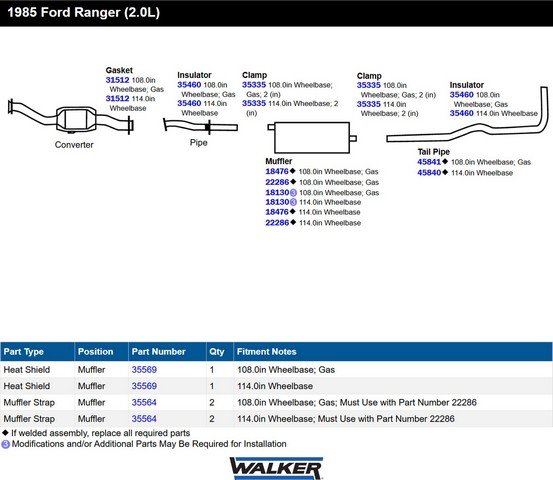Open Heat Shield 35569 for 108.0in Wheelbase; Gas
Image resolution: width=553 pixels, height=480 pixels.
tap(144, 370)
